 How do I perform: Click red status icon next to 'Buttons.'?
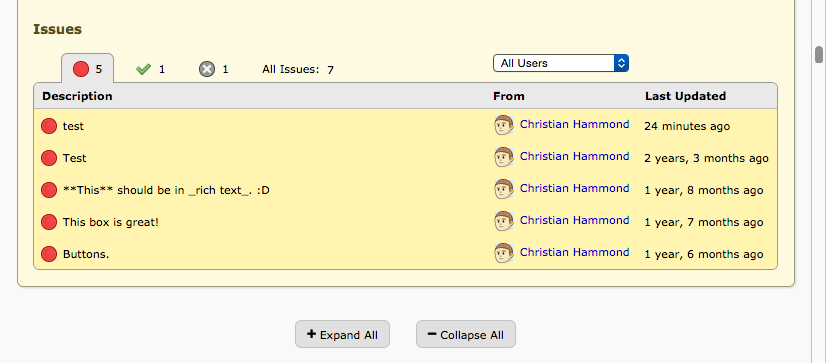[49, 254]
